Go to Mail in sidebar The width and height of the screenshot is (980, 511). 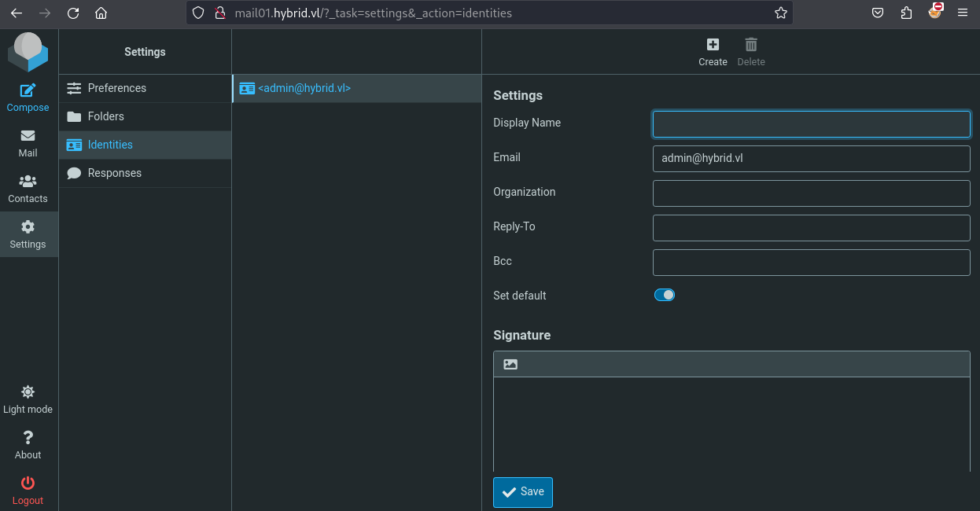[28, 143]
